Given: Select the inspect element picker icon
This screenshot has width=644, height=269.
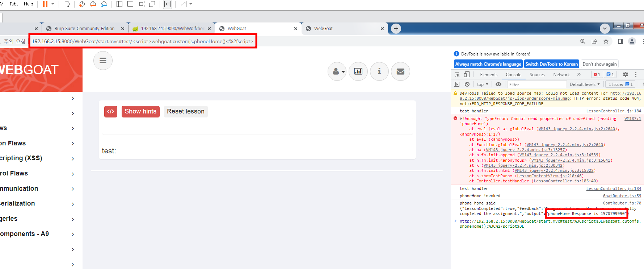Looking at the screenshot, I should 457,75.
